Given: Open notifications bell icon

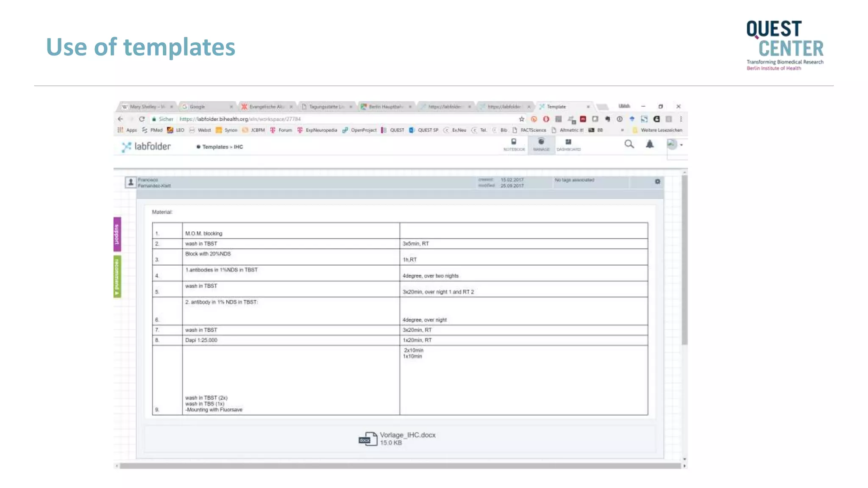Looking at the screenshot, I should tap(649, 144).
